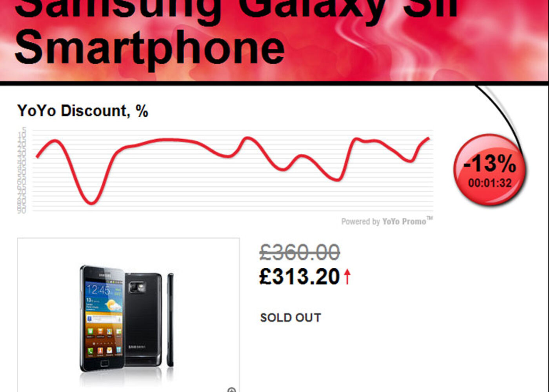Click the side-profile phone view in the product image

click(x=170, y=320)
